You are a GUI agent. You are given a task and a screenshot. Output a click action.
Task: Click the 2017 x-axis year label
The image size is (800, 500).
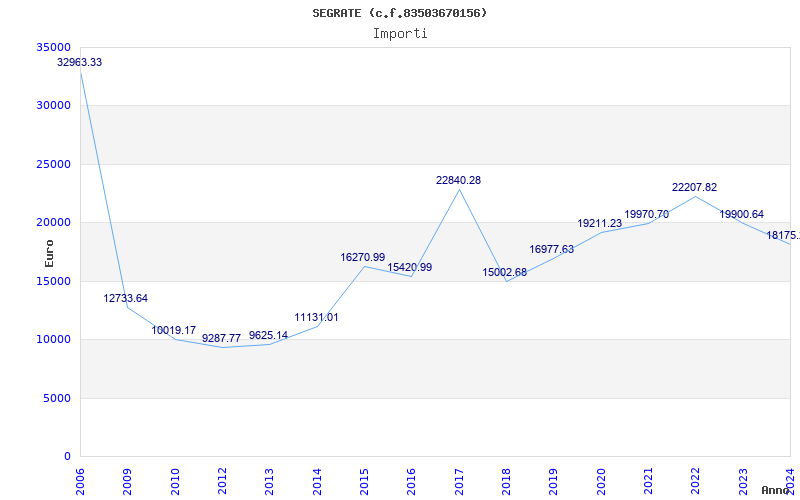[x=459, y=482]
